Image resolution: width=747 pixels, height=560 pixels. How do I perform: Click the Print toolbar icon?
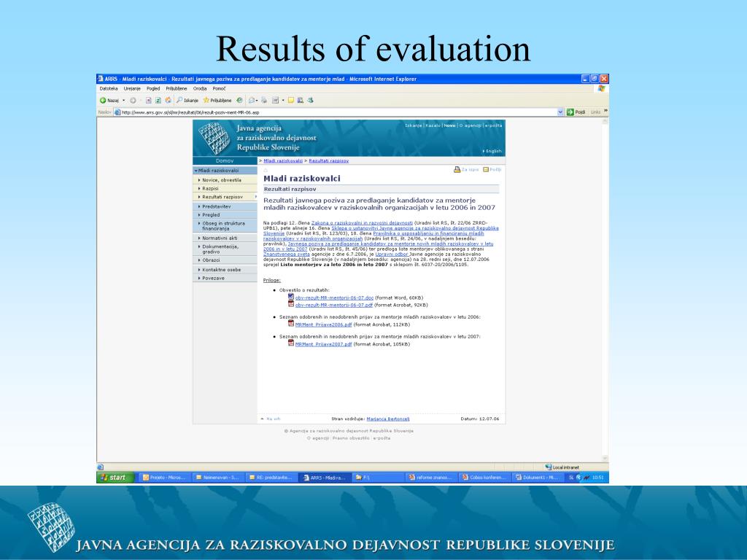click(x=264, y=101)
